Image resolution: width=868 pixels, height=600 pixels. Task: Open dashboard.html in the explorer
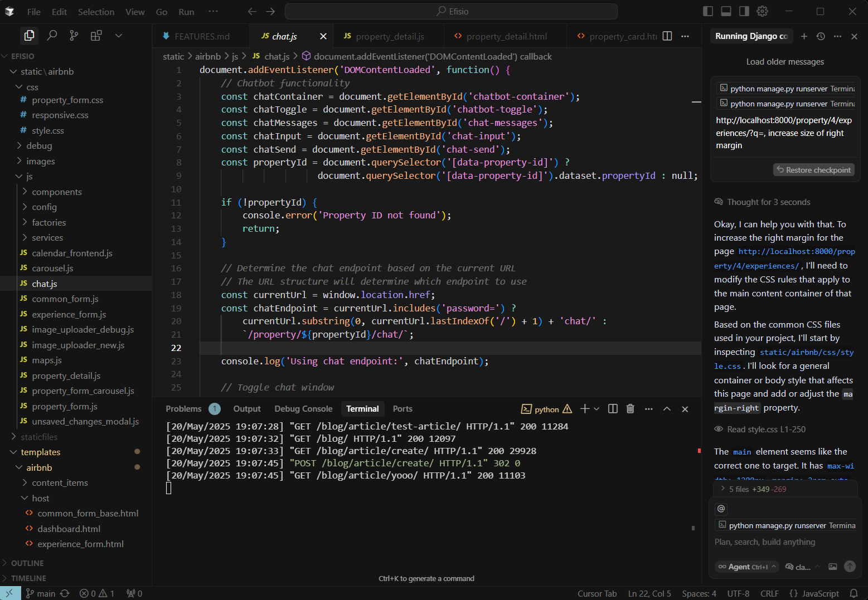(x=69, y=529)
